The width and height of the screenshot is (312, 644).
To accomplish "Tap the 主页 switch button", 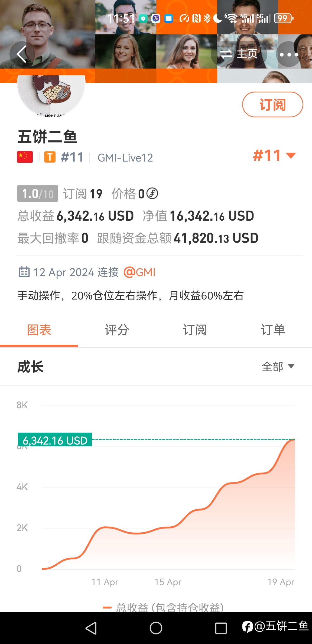I will pyautogui.click(x=239, y=54).
